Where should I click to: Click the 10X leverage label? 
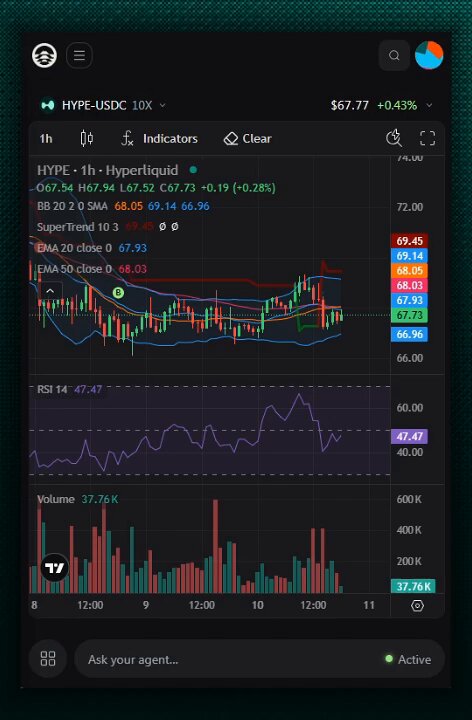(x=142, y=106)
